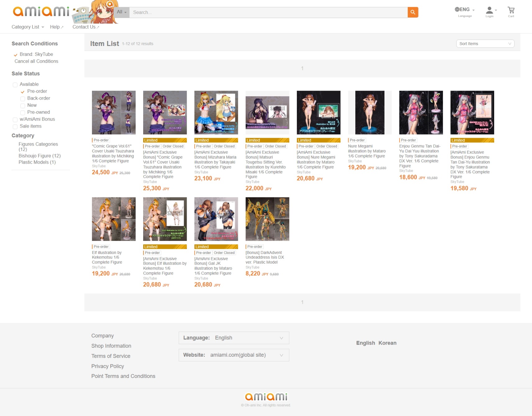Viewport: 532px width, 416px height.
Task: Click the 8,220 JPY price of DarkAdvent Isis
Action: [x=257, y=274]
